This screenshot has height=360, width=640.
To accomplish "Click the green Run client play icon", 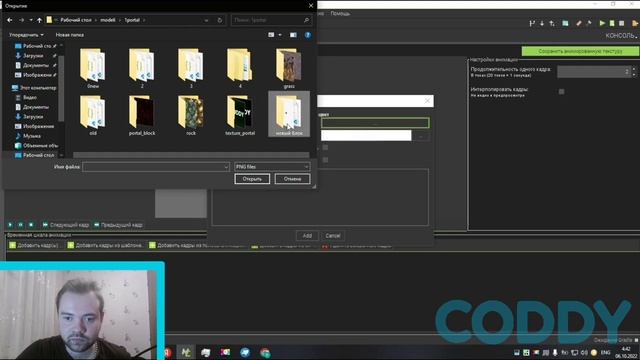I will [602, 23].
